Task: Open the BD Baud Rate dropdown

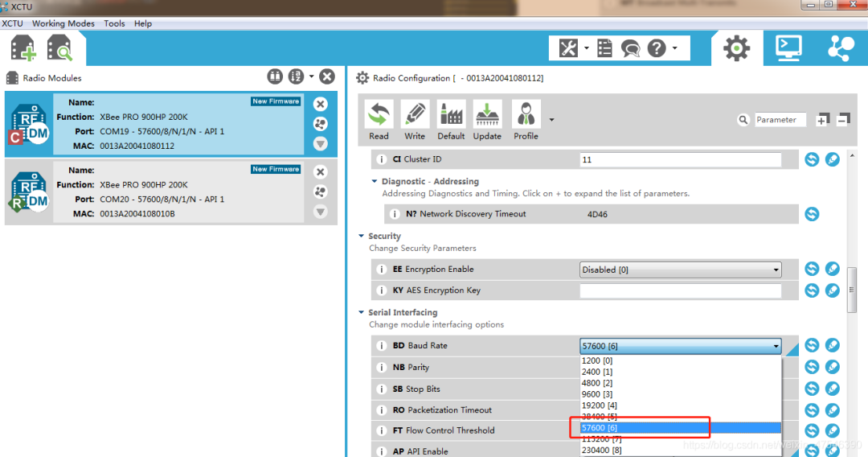Action: point(681,346)
